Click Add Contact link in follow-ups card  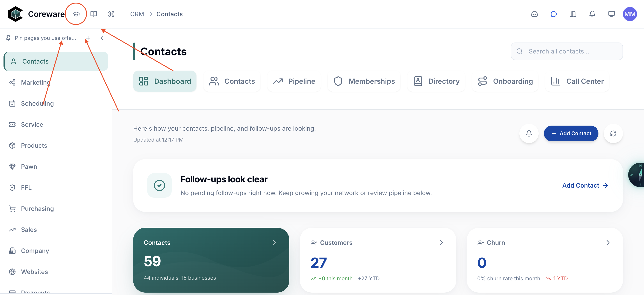click(585, 185)
